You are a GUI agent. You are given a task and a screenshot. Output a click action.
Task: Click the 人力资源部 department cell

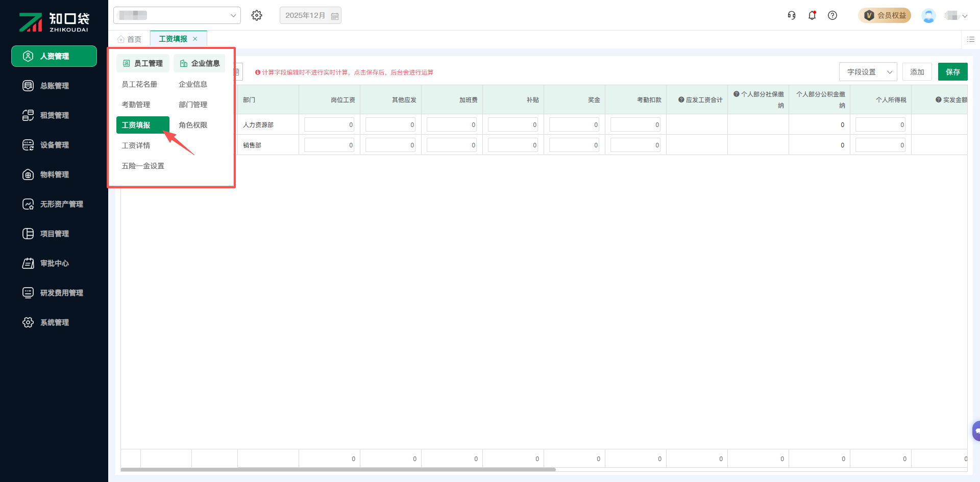point(268,124)
